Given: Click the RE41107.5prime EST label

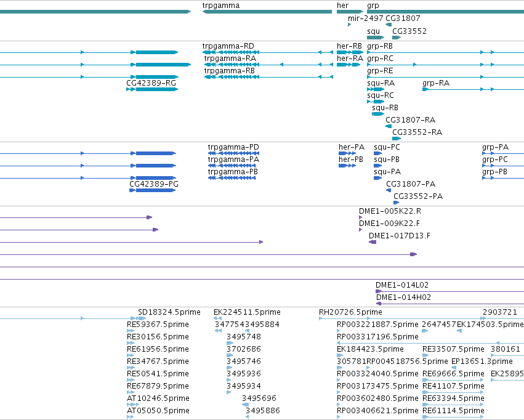Looking at the screenshot, I should 453,387.
